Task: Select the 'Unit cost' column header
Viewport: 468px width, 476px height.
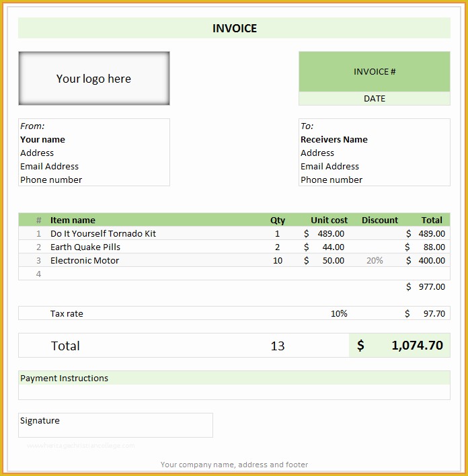Action: pos(329,220)
